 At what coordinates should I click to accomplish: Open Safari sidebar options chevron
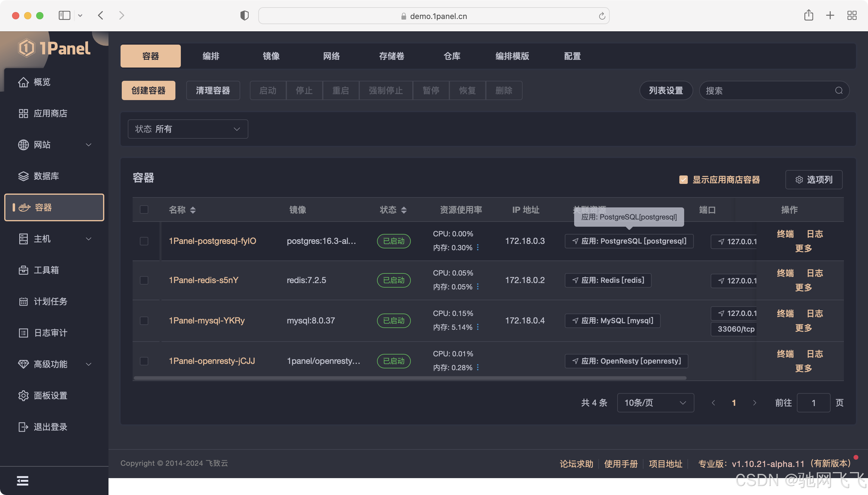pos(80,15)
